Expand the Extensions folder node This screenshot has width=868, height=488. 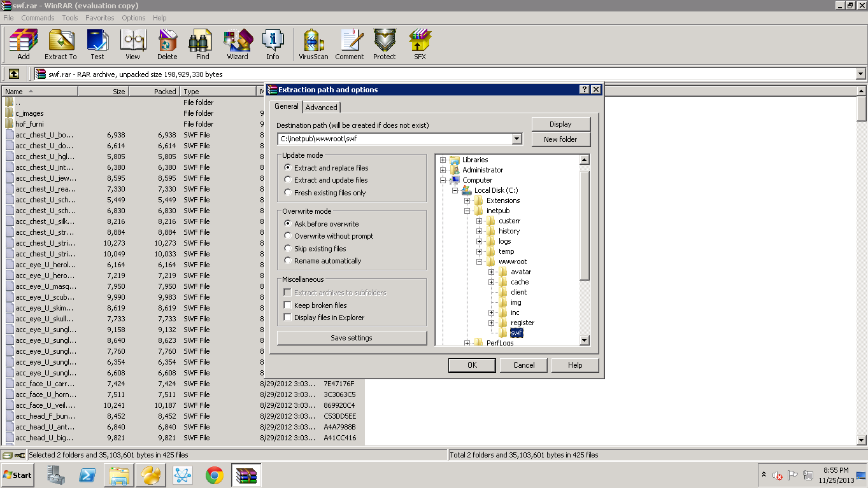point(467,200)
